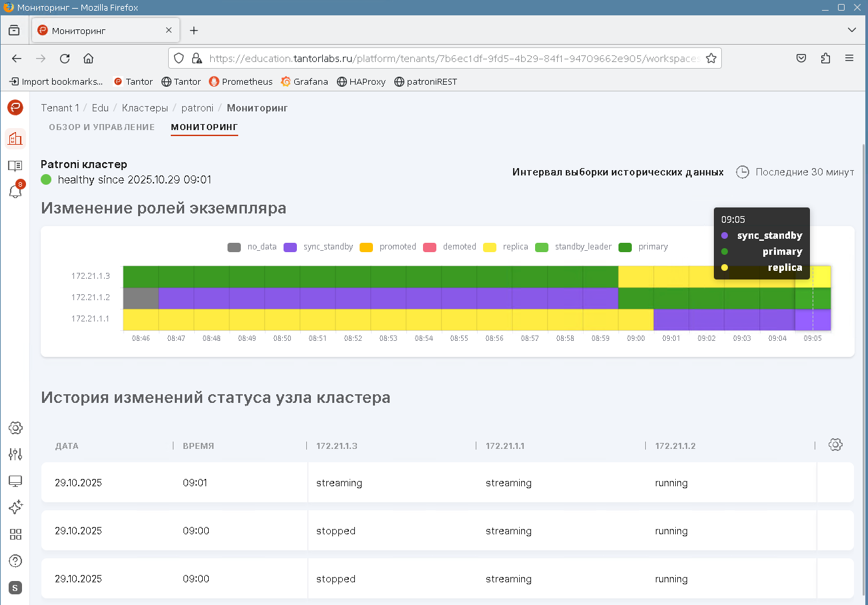The height and width of the screenshot is (605, 868).
Task: Select the 'Мониторинг' tab
Action: [204, 127]
